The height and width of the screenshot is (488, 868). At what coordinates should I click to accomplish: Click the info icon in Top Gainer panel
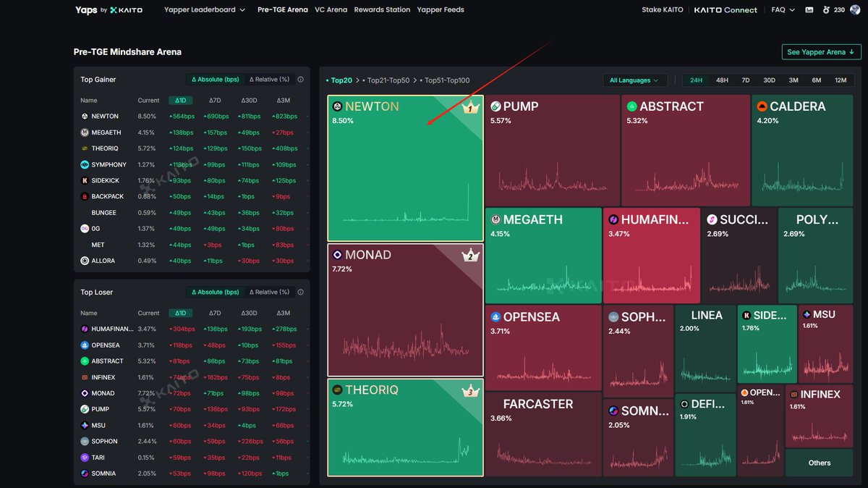pyautogui.click(x=300, y=80)
